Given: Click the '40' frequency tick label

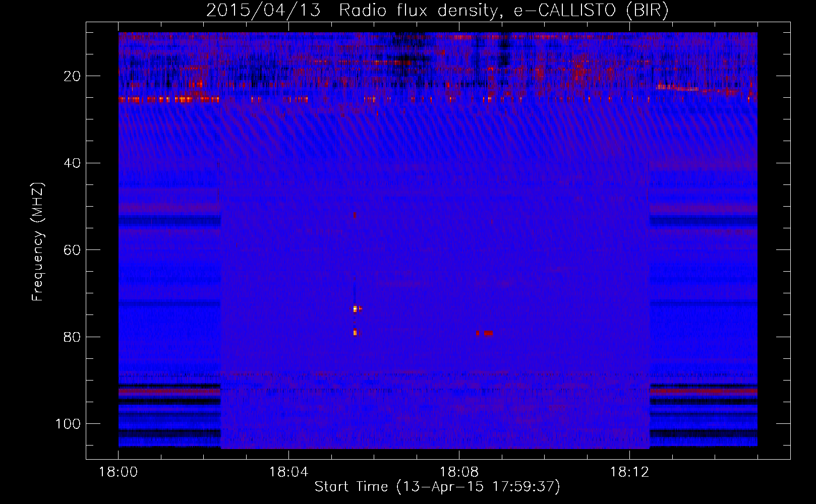Looking at the screenshot, I should coord(73,163).
